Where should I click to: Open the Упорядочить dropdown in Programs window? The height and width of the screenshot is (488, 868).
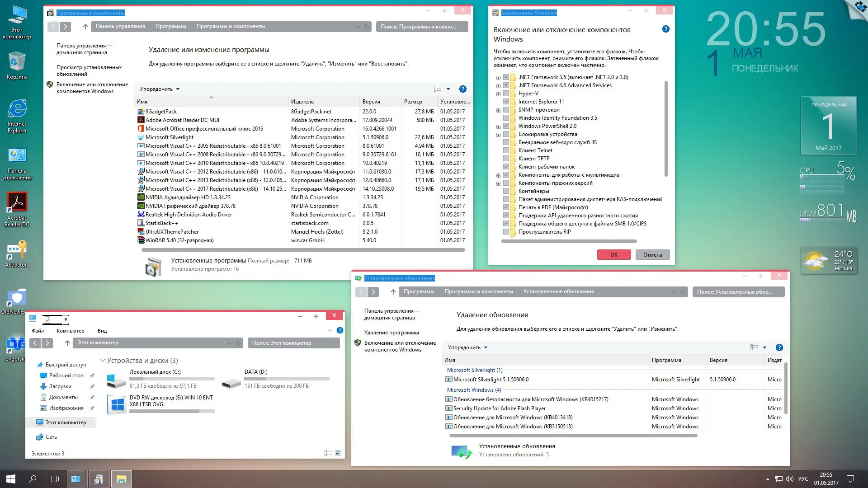160,89
